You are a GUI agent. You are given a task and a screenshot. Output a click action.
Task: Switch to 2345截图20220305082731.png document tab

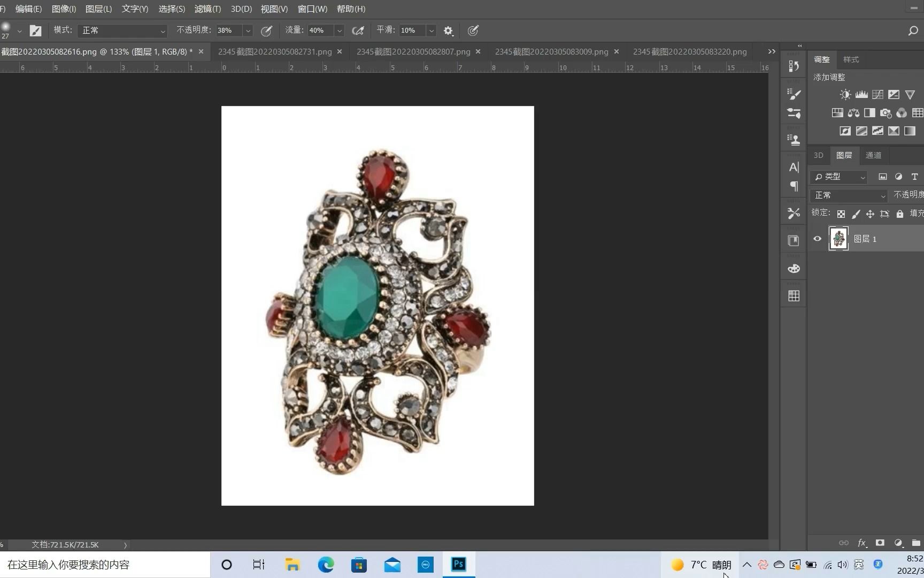tap(275, 52)
